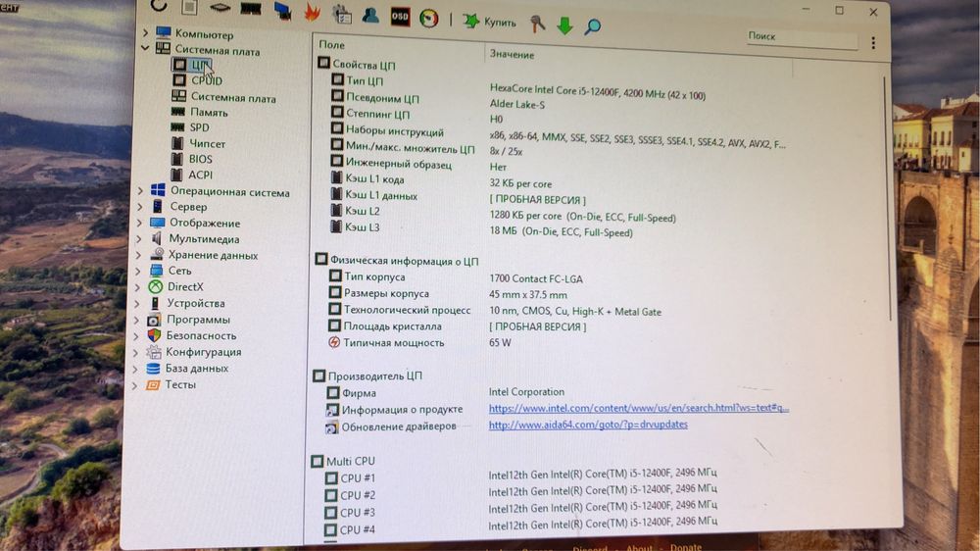Image resolution: width=980 pixels, height=551 pixels.
Task: Open the SPD tree item
Action: 191,126
